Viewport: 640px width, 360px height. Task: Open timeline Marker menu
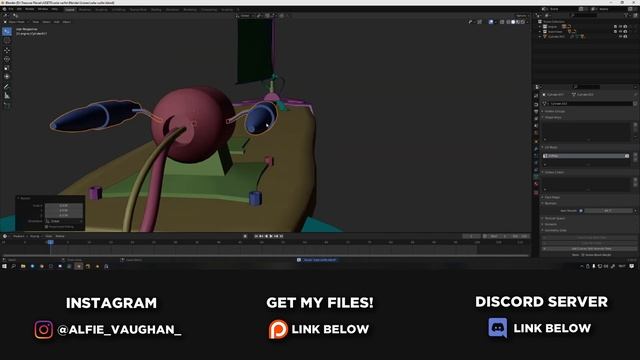[x=60, y=236]
